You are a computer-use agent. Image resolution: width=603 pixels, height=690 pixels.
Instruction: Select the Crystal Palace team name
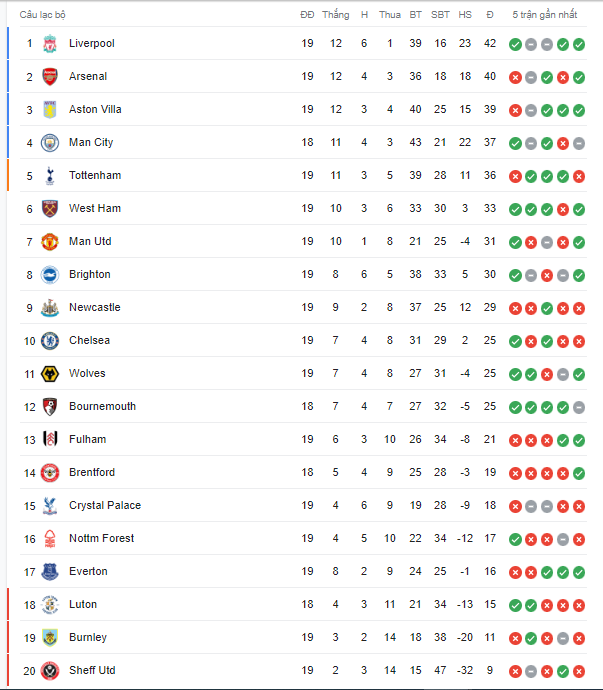[105, 506]
